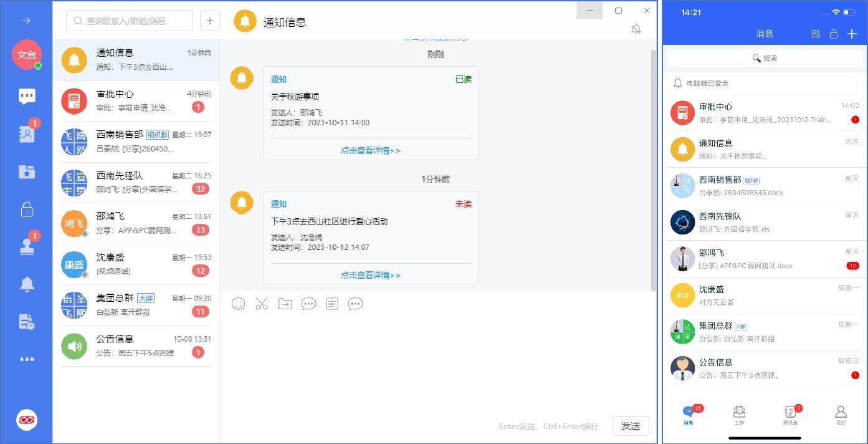
Task: Toggle mute notifications bell in chat header
Action: pos(636,29)
